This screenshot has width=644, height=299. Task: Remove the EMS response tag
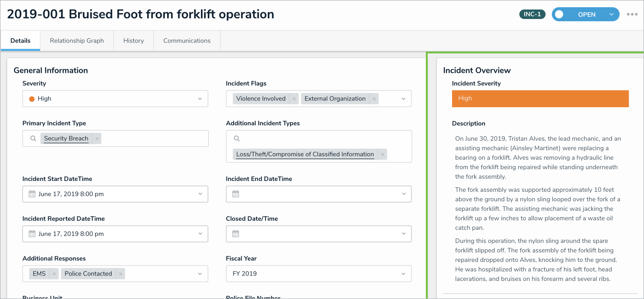(54, 274)
